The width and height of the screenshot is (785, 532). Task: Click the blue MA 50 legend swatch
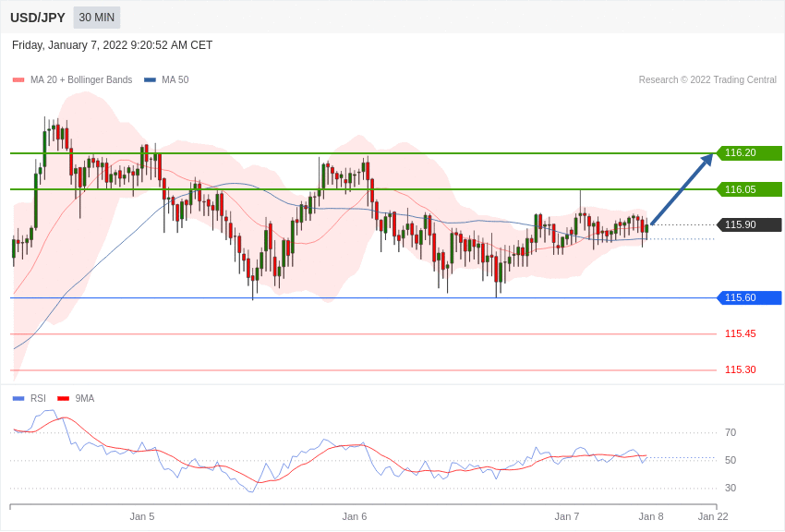(x=150, y=80)
